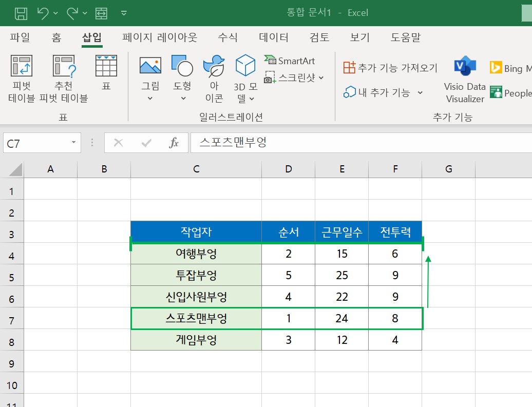Select the 전투력 header cell
Image resolution: width=532 pixels, height=407 pixels.
(395, 232)
